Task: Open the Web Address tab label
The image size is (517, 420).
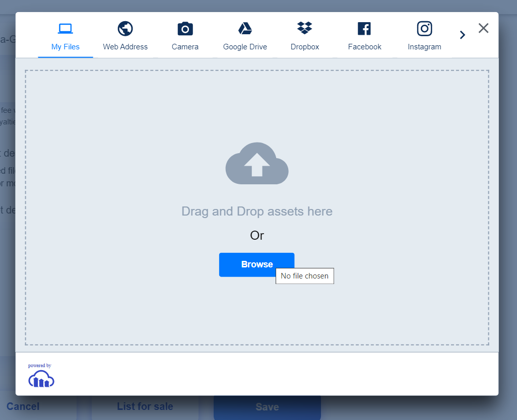Action: [x=125, y=47]
